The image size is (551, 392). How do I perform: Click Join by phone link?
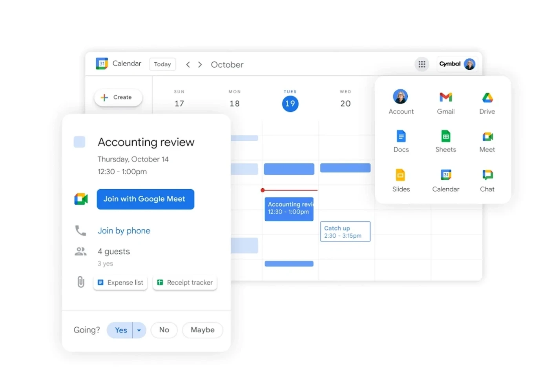(124, 231)
